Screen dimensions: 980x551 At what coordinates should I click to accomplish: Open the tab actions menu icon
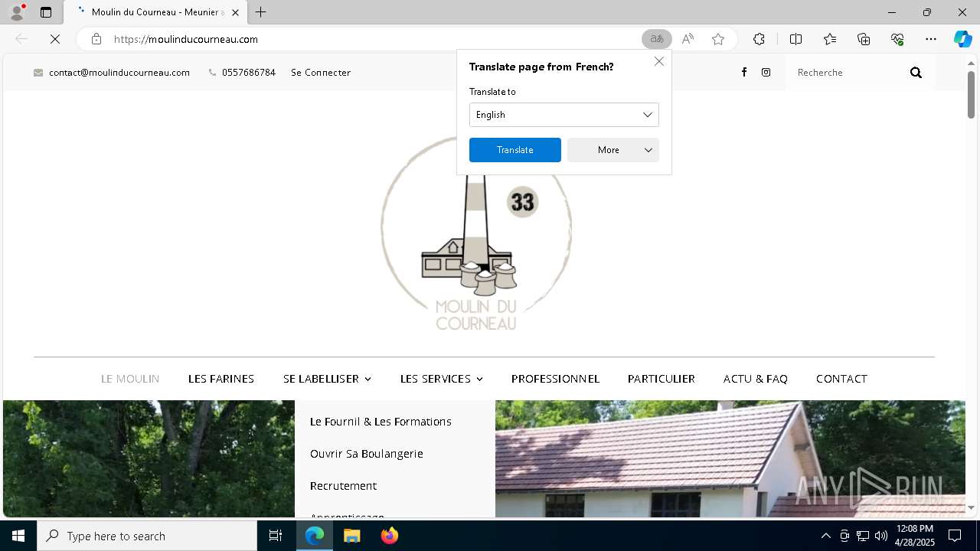[x=46, y=12]
